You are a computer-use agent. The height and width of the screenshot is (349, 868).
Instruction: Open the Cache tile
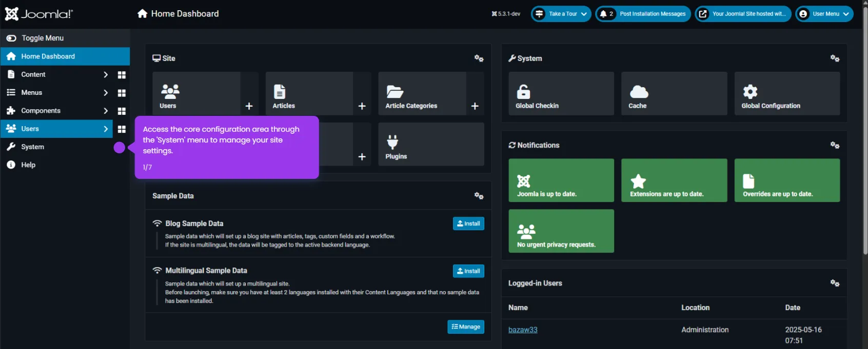coord(674,93)
